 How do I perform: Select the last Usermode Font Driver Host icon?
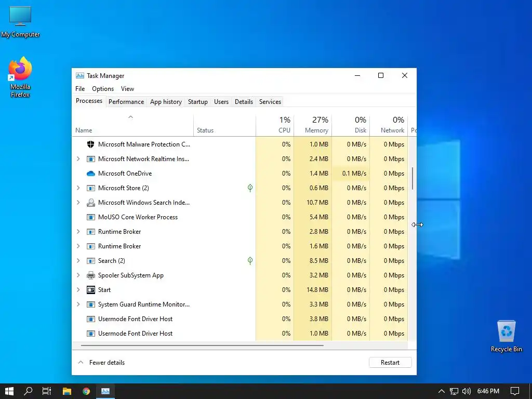point(90,334)
